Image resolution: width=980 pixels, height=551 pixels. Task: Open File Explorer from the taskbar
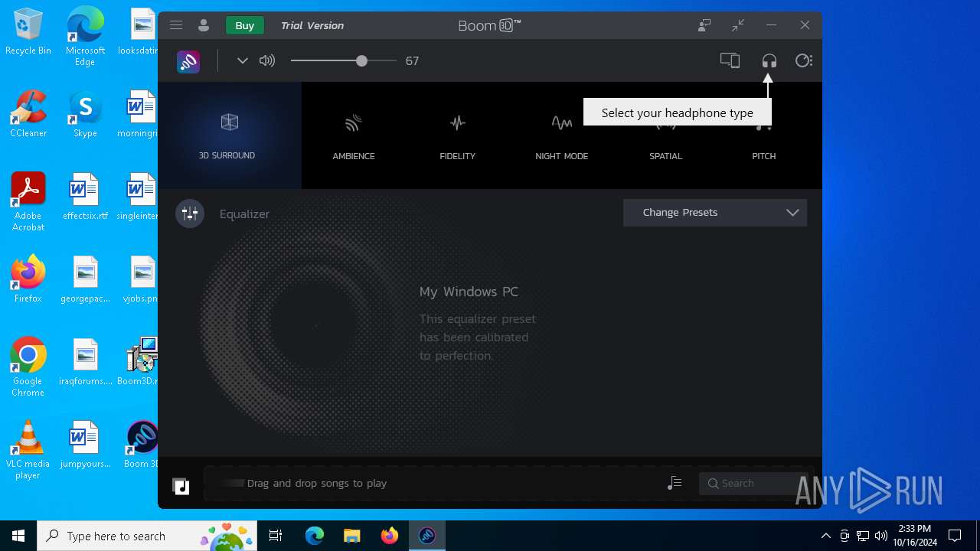(x=352, y=536)
